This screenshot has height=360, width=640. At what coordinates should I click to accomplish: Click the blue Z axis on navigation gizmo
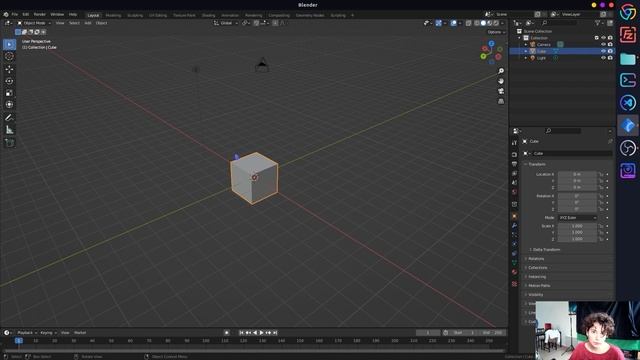491,44
